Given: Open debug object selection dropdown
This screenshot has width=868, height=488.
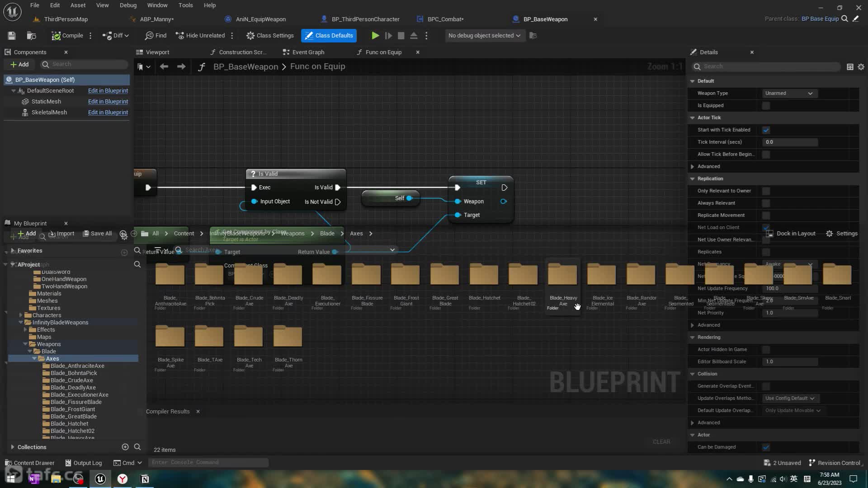Looking at the screenshot, I should (484, 36).
